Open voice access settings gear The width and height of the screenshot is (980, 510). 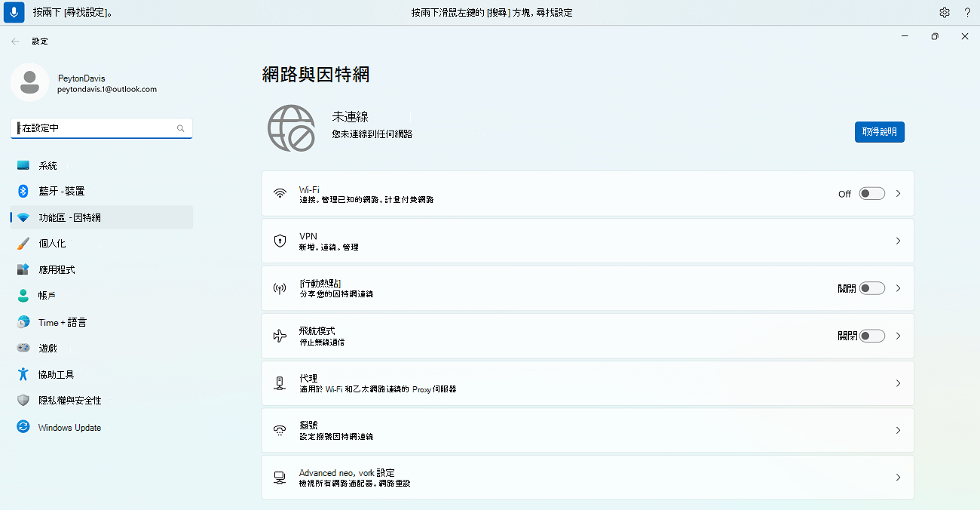pyautogui.click(x=945, y=12)
